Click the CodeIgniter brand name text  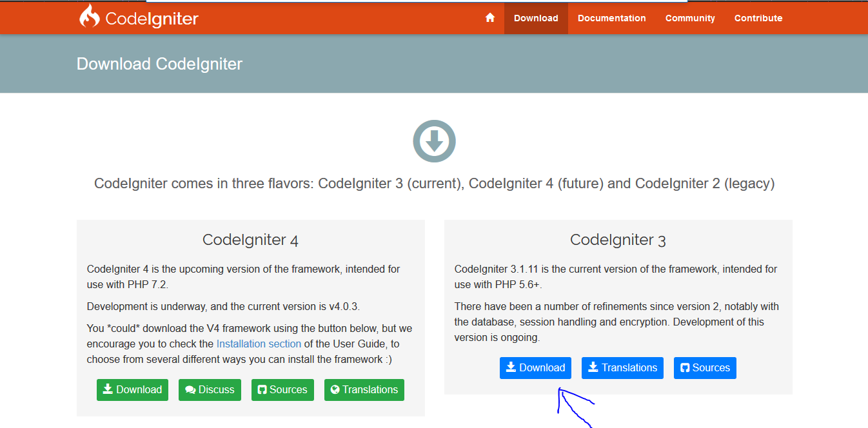[152, 19]
